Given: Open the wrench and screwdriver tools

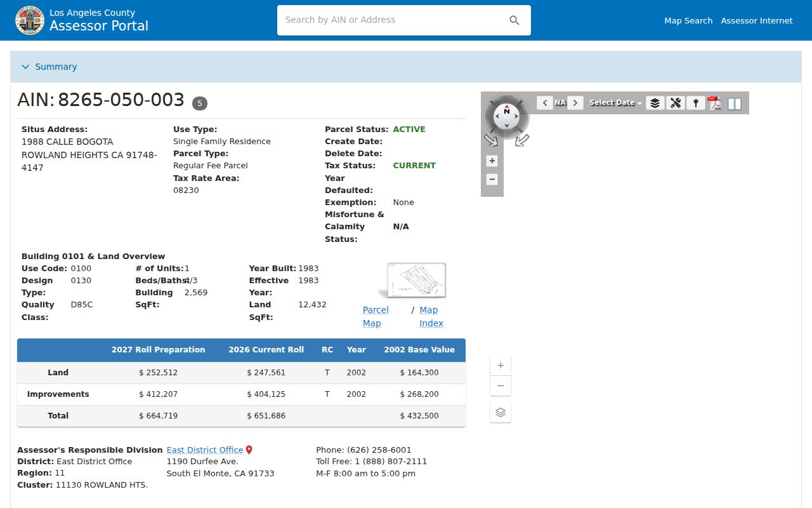Looking at the screenshot, I should [676, 103].
